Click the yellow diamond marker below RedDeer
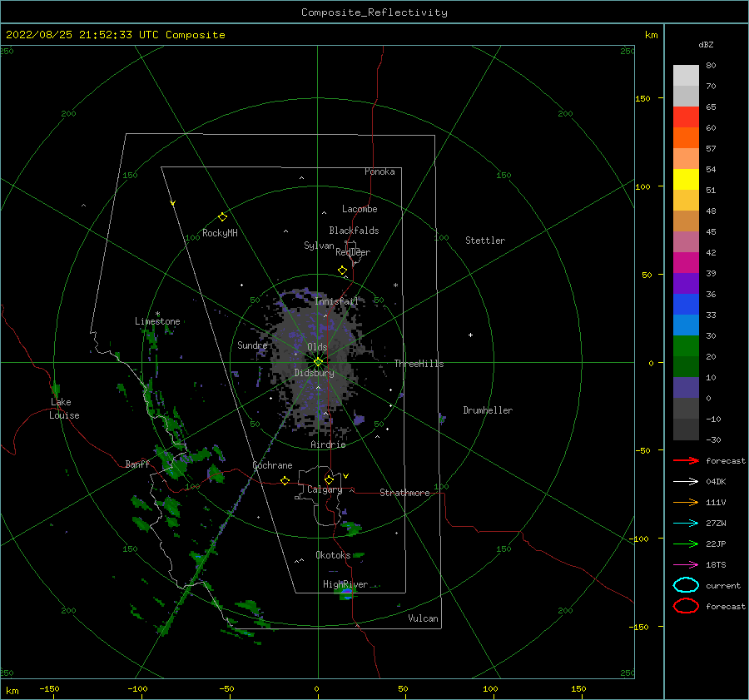Image resolution: width=749 pixels, height=700 pixels. point(343,271)
